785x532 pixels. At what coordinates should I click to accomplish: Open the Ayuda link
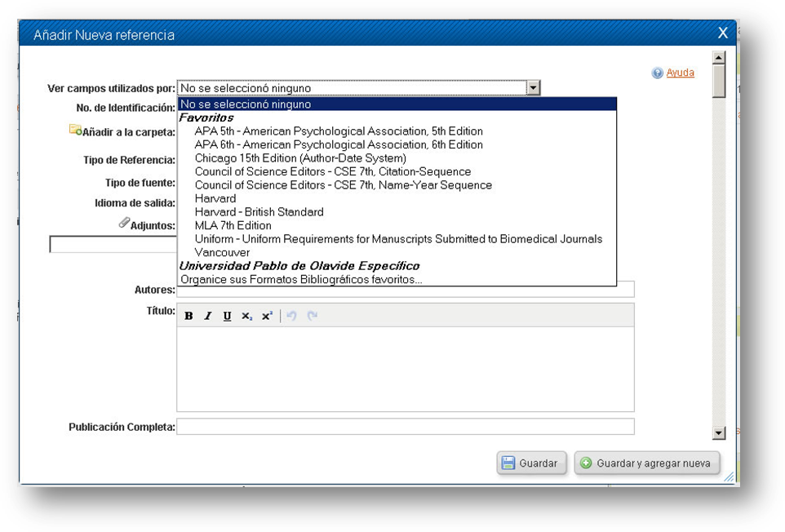coord(680,73)
